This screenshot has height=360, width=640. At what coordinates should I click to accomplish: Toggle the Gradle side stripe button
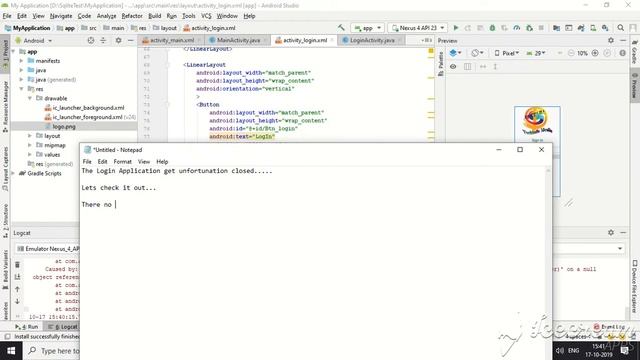(x=635, y=52)
